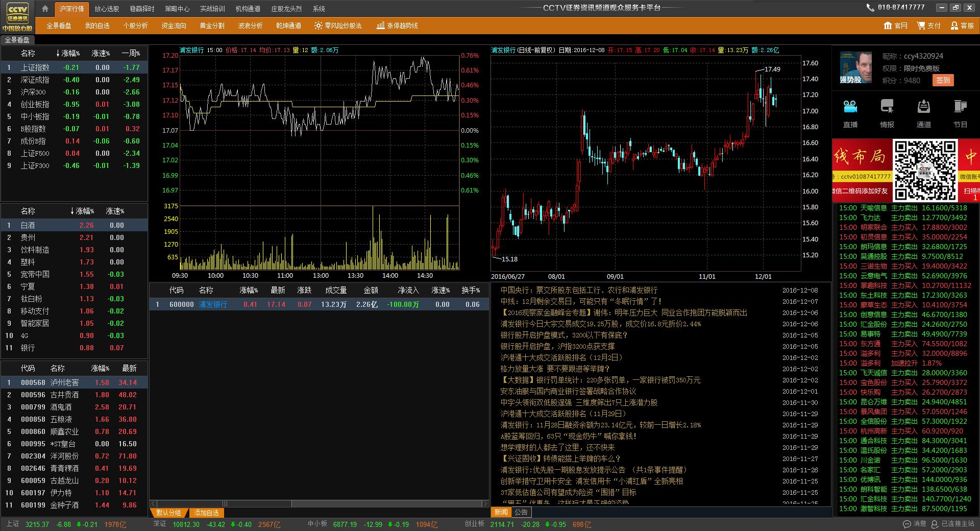Open 放心选股 top menu

click(x=107, y=9)
